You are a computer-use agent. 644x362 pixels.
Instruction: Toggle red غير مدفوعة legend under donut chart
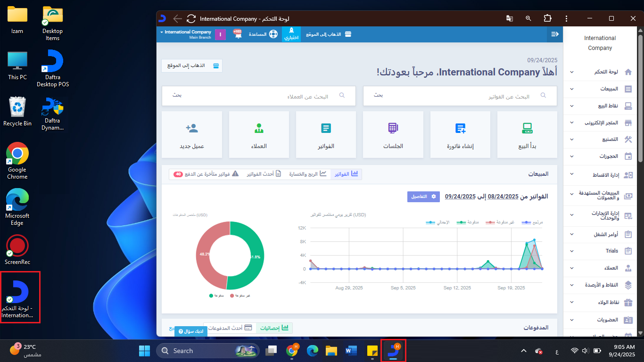click(240, 296)
